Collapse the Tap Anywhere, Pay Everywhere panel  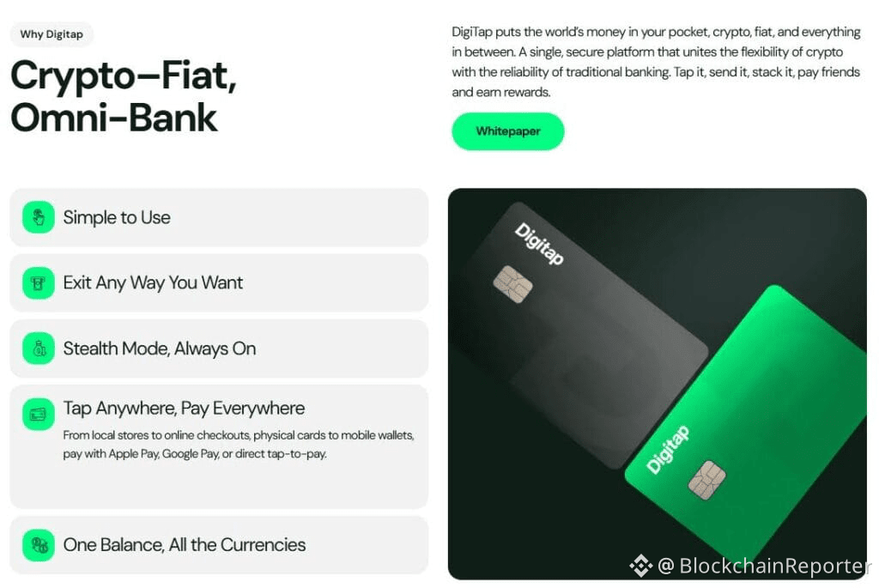[x=219, y=446]
